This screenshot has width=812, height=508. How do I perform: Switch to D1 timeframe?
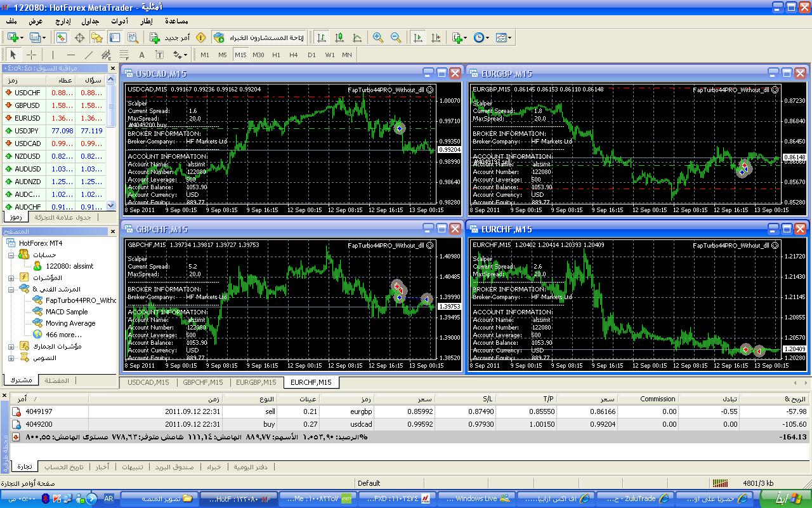(311, 55)
